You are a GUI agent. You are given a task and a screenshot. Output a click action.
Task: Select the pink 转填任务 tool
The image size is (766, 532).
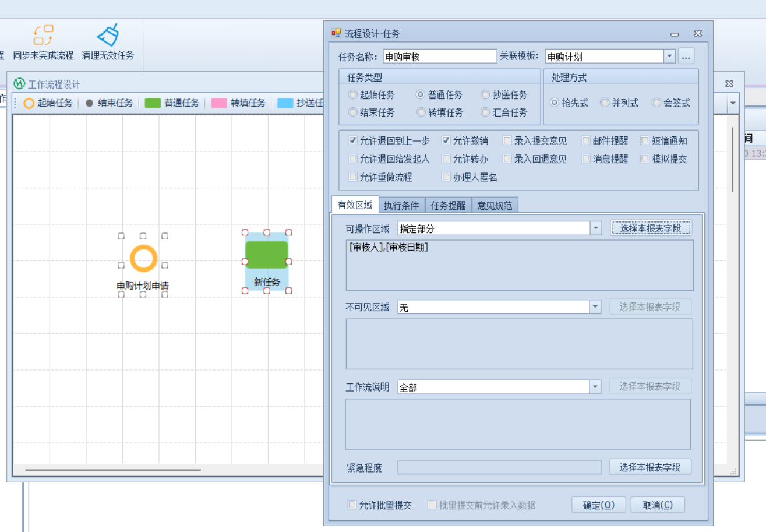(x=219, y=103)
